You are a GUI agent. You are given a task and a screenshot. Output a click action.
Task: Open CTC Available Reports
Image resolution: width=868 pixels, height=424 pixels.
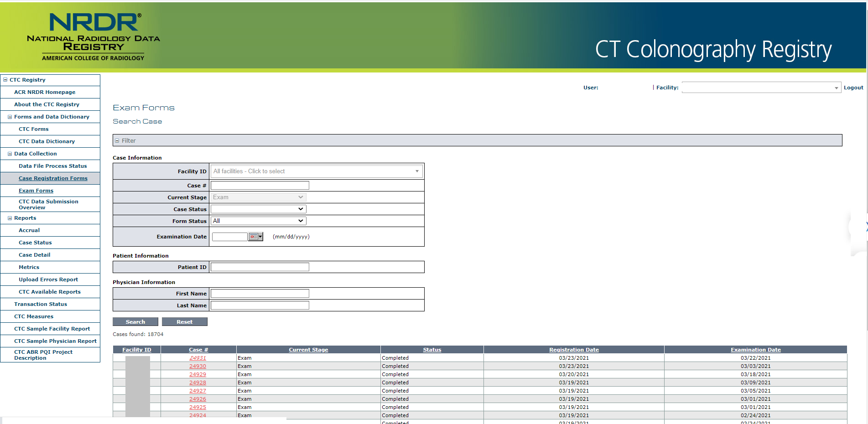50,292
